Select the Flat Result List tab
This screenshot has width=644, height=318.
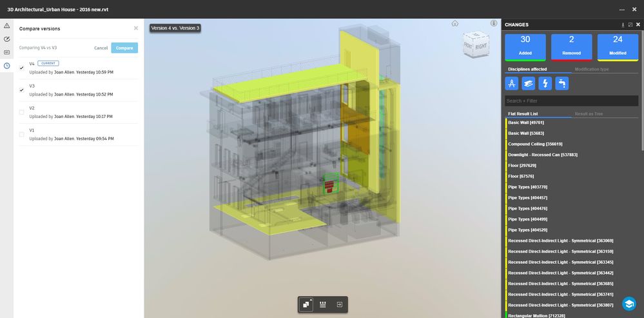point(523,114)
